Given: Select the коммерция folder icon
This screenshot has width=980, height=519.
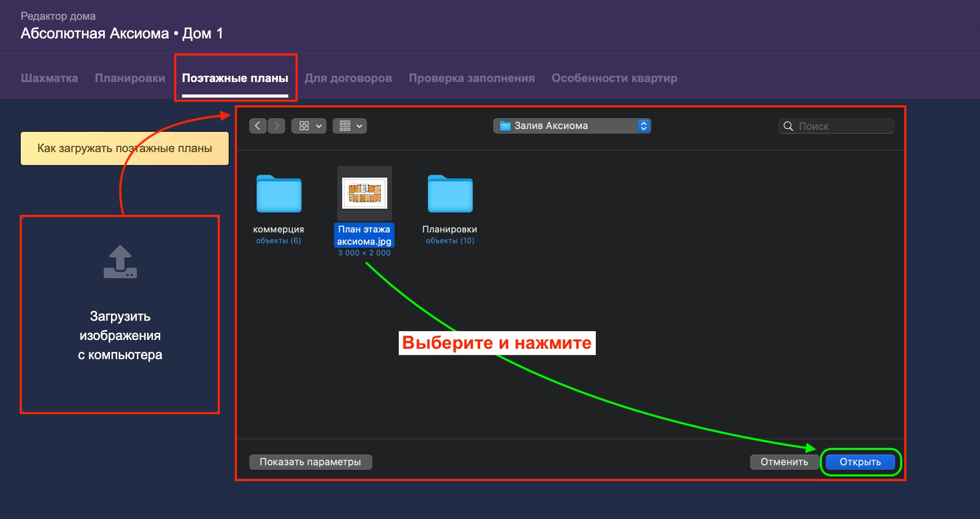Looking at the screenshot, I should coord(279,194).
